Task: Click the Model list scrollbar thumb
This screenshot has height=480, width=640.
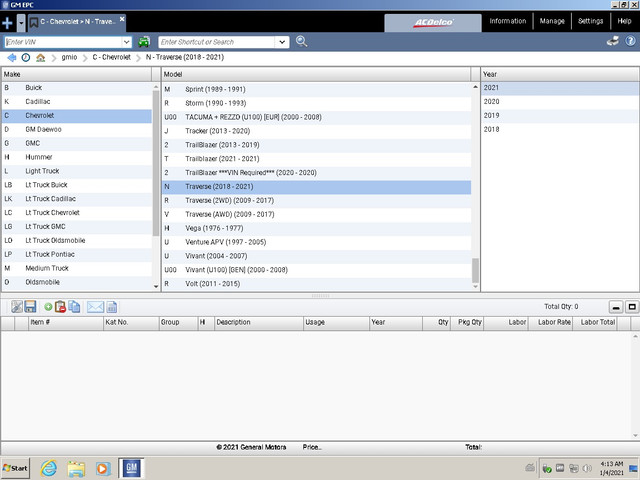Action: click(x=475, y=270)
